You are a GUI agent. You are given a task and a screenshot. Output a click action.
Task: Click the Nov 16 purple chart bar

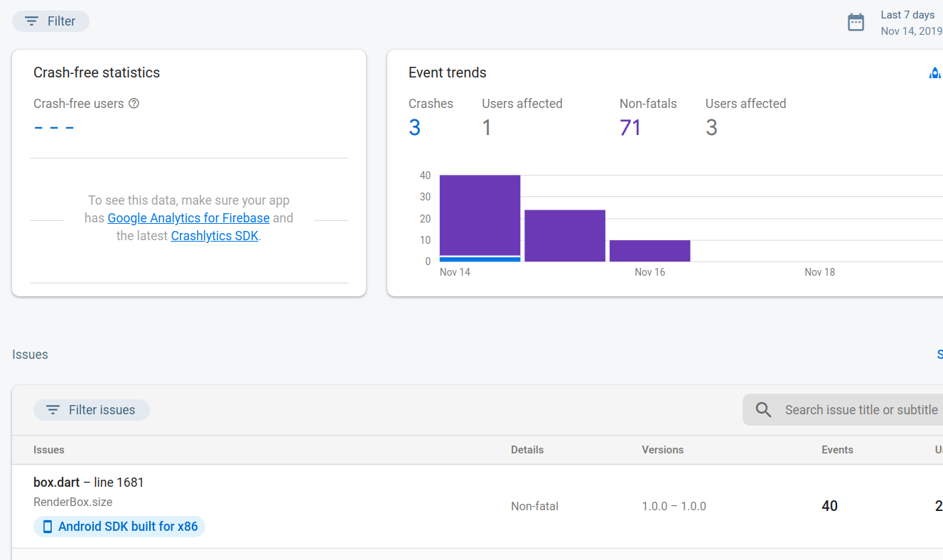coord(650,251)
